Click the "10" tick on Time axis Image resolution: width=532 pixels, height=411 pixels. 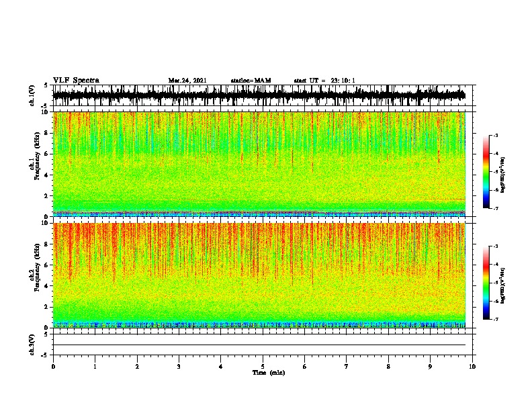point(472,367)
